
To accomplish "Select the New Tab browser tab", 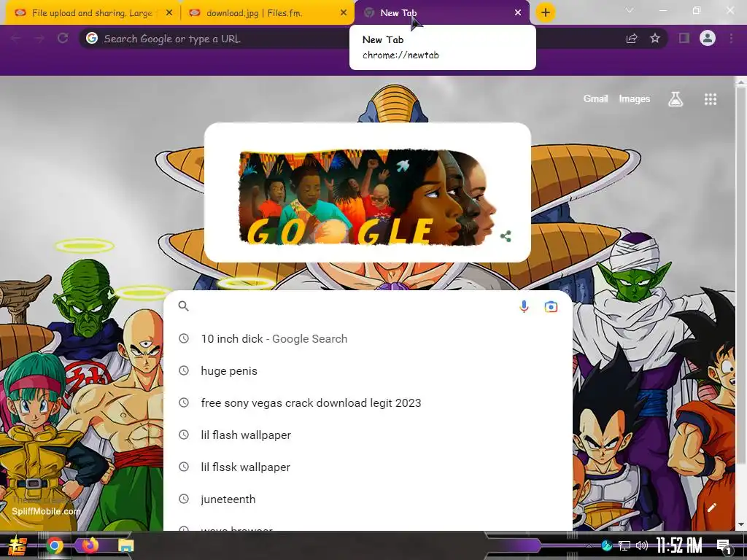I will click(441, 13).
